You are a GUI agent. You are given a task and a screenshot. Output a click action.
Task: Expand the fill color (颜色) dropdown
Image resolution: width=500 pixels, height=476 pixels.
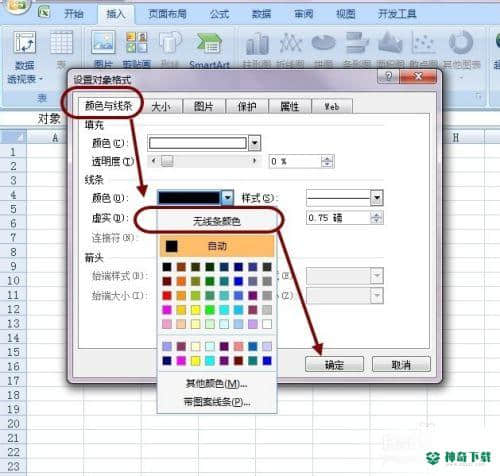pos(255,143)
